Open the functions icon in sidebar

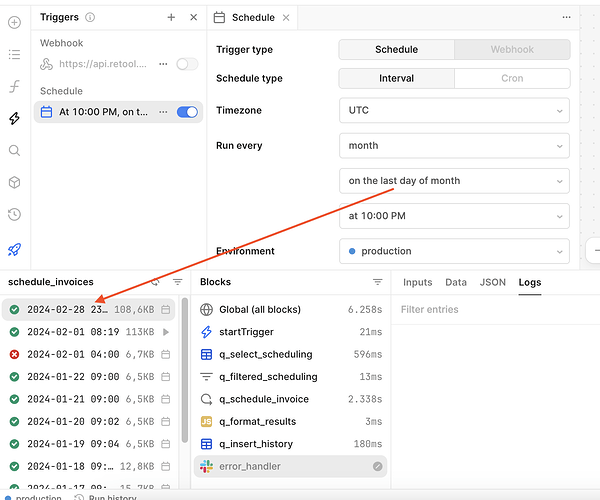pyautogui.click(x=14, y=86)
